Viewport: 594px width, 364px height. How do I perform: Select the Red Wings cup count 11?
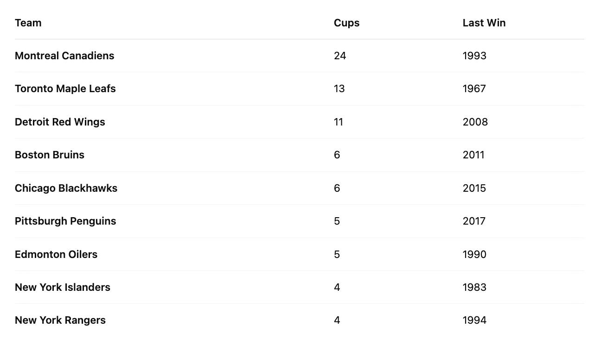pos(339,122)
